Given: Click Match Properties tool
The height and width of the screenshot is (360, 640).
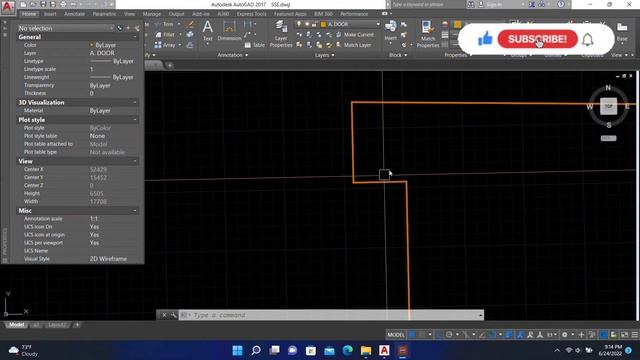Looking at the screenshot, I should (x=428, y=34).
